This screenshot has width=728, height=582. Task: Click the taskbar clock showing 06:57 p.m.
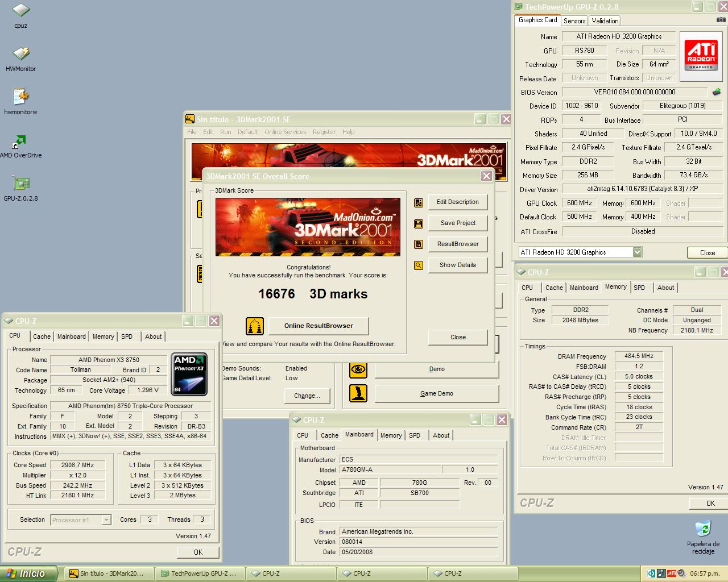pyautogui.click(x=705, y=573)
